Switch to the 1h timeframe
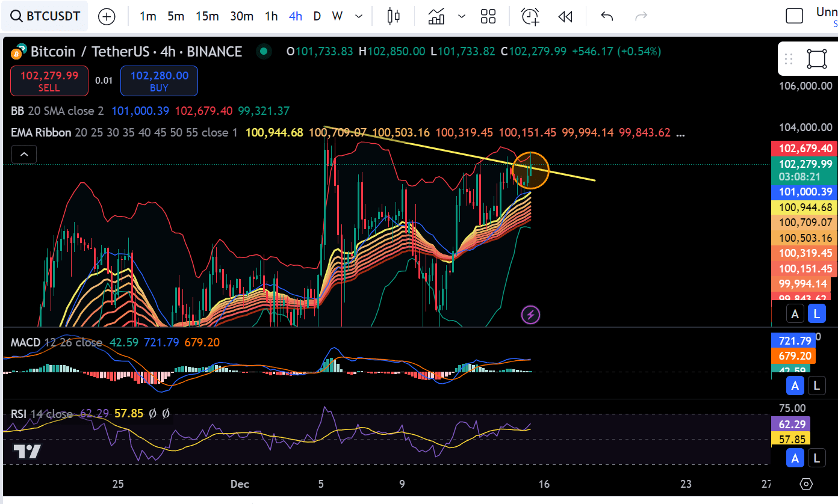This screenshot has width=838, height=504. point(272,16)
